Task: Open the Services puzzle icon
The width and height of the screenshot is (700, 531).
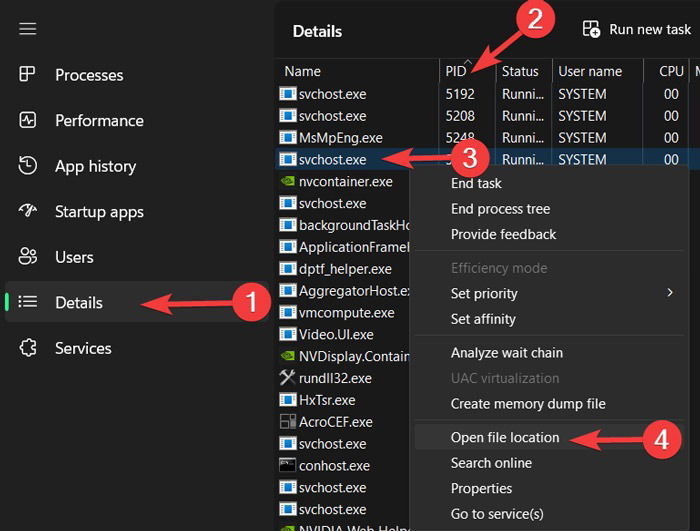Action: coord(27,348)
